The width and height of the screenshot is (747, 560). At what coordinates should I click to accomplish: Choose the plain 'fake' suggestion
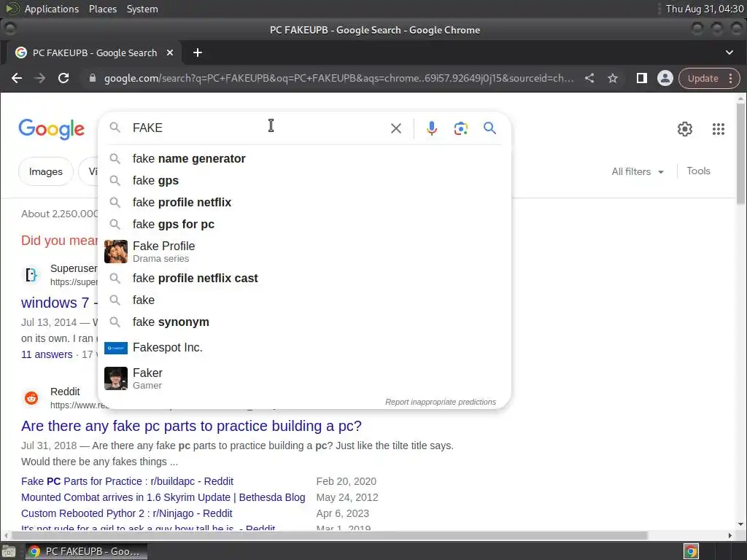coord(304,300)
